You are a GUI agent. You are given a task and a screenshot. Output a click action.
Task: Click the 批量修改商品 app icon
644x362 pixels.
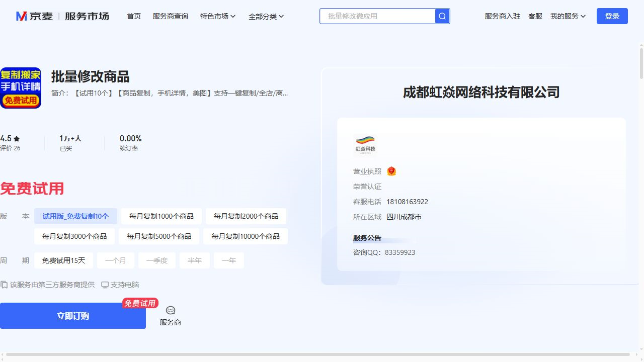[21, 88]
